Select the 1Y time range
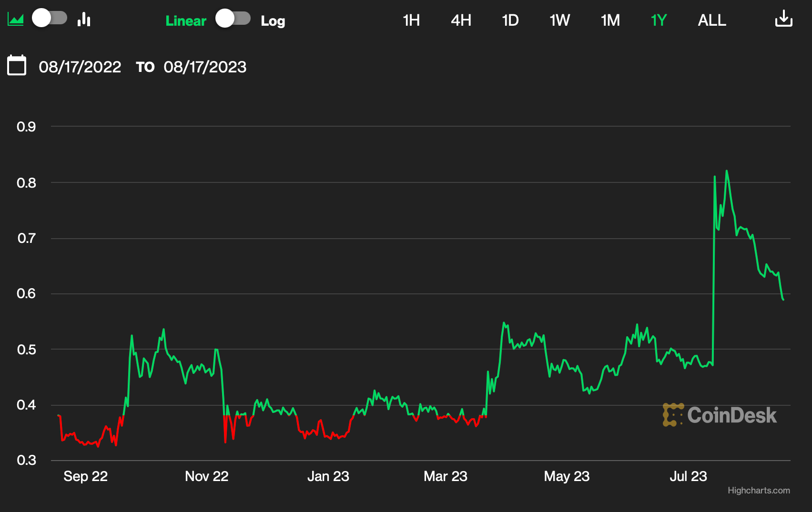812x512 pixels. tap(659, 20)
